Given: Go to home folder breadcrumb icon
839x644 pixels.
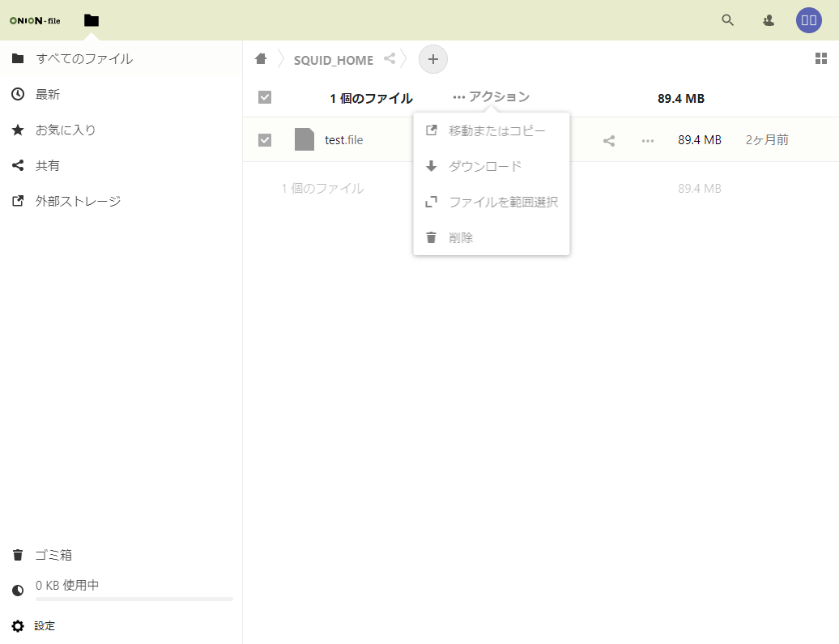Looking at the screenshot, I should click(x=261, y=59).
